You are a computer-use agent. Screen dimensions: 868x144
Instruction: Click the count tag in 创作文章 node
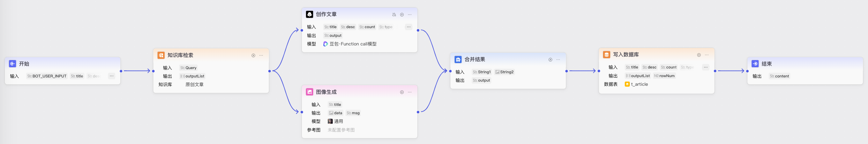367,27
